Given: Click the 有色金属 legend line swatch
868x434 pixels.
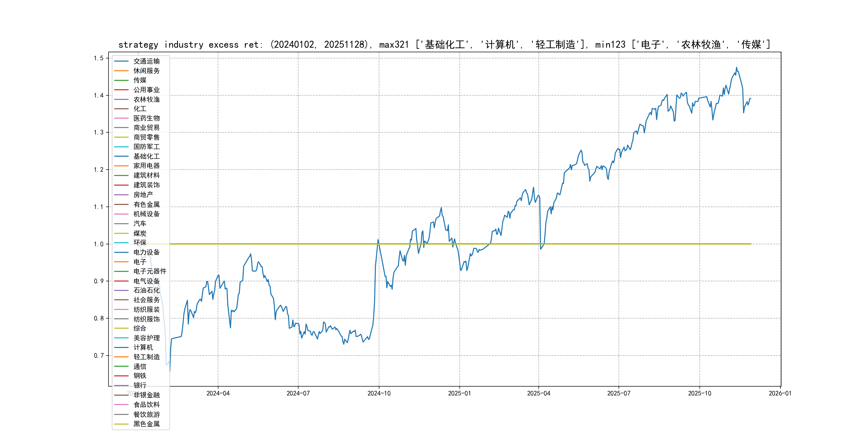Looking at the screenshot, I should 121,204.
